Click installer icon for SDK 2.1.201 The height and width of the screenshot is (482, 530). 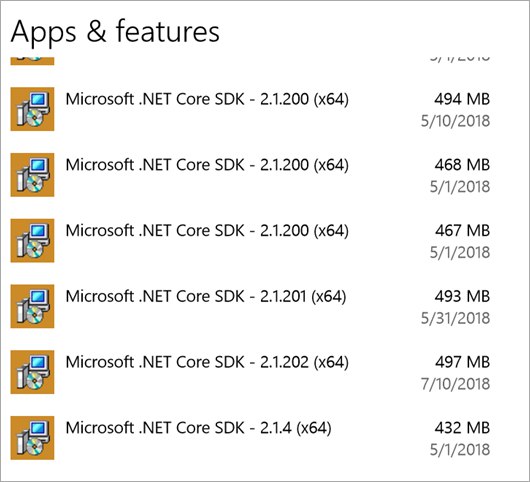(32, 306)
